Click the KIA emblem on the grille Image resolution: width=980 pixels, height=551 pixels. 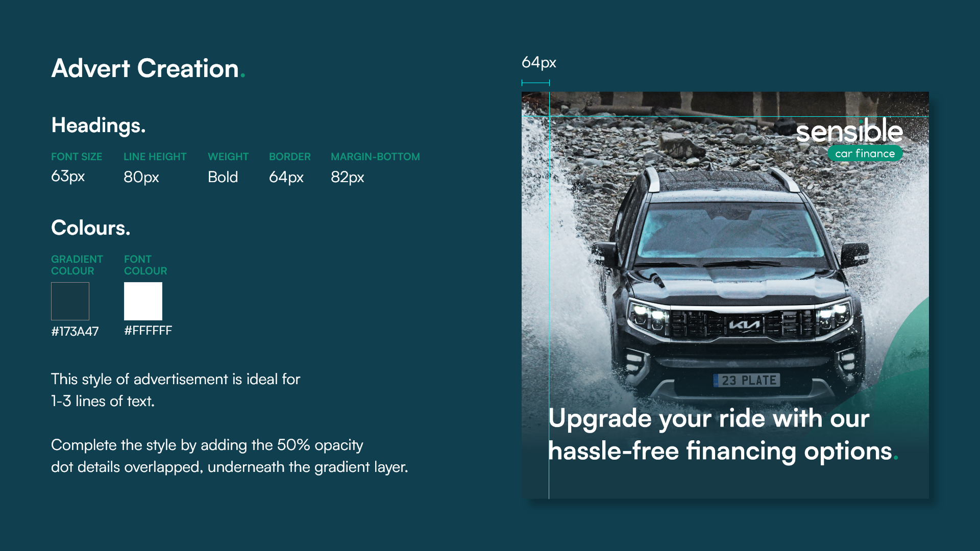pos(744,325)
